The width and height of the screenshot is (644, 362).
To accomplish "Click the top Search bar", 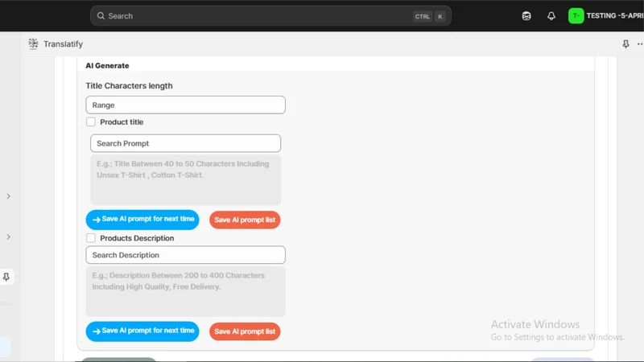I will click(270, 16).
